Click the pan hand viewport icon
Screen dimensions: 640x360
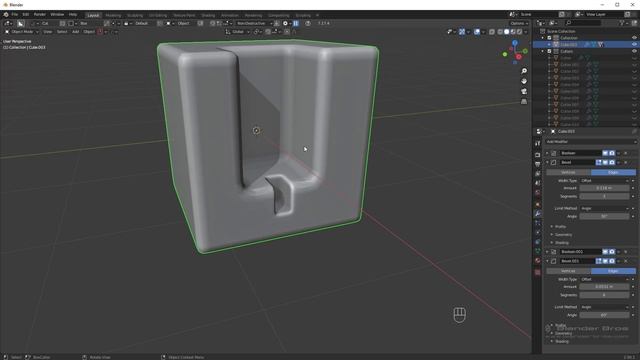click(524, 81)
